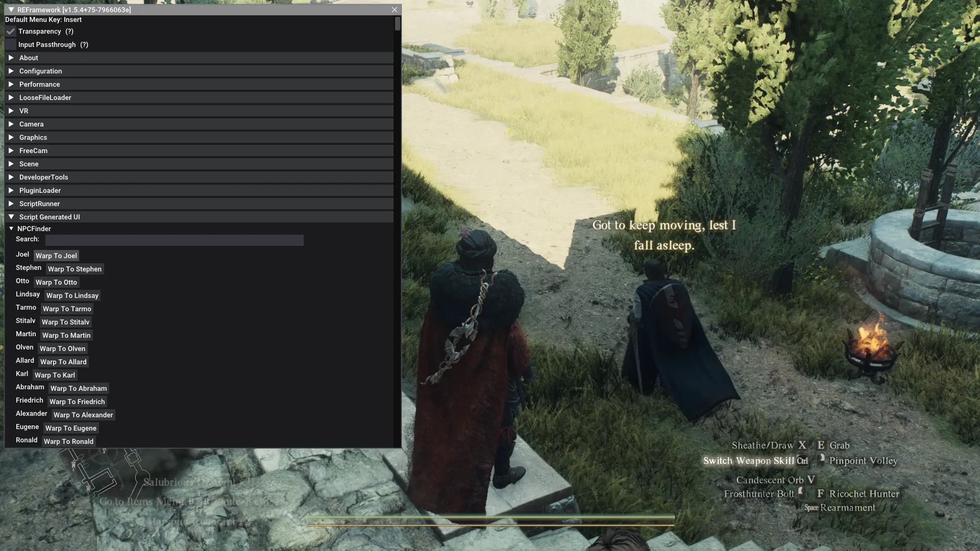This screenshot has height=551, width=980.
Task: Open the FreeCam panel
Action: (33, 151)
